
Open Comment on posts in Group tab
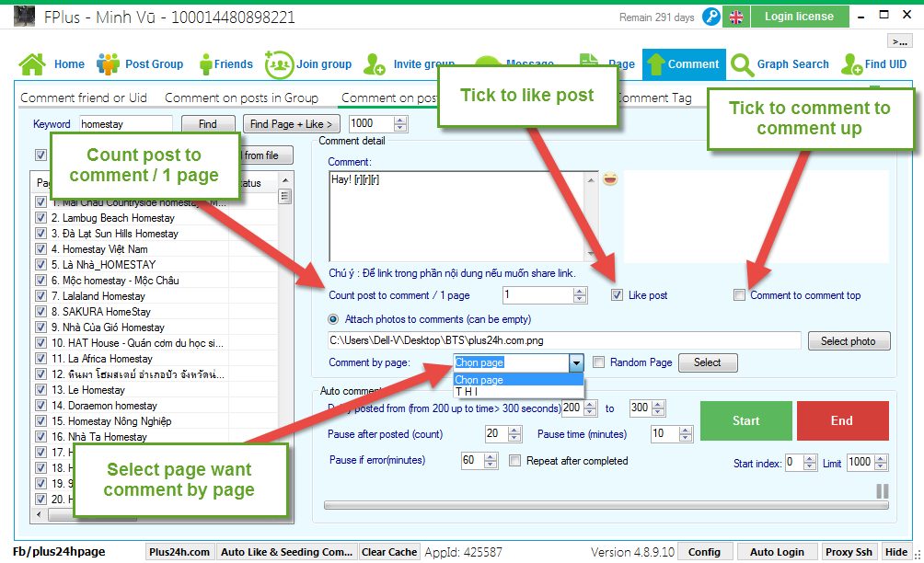(241, 98)
